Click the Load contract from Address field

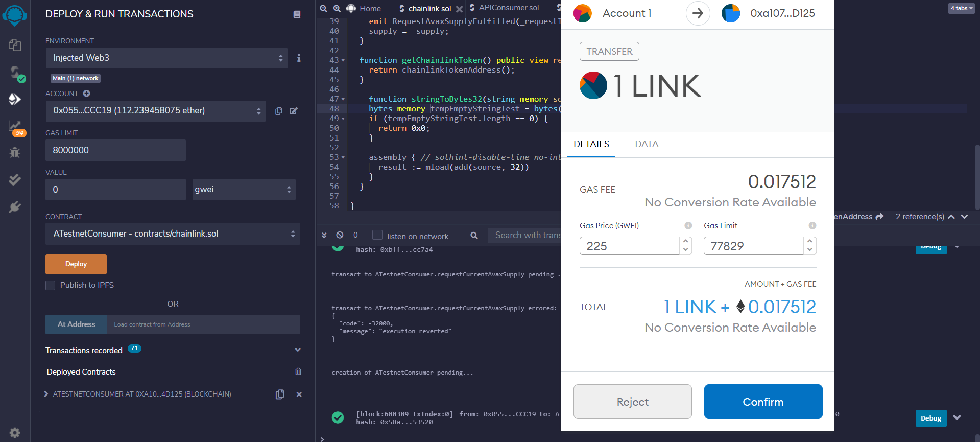203,324
